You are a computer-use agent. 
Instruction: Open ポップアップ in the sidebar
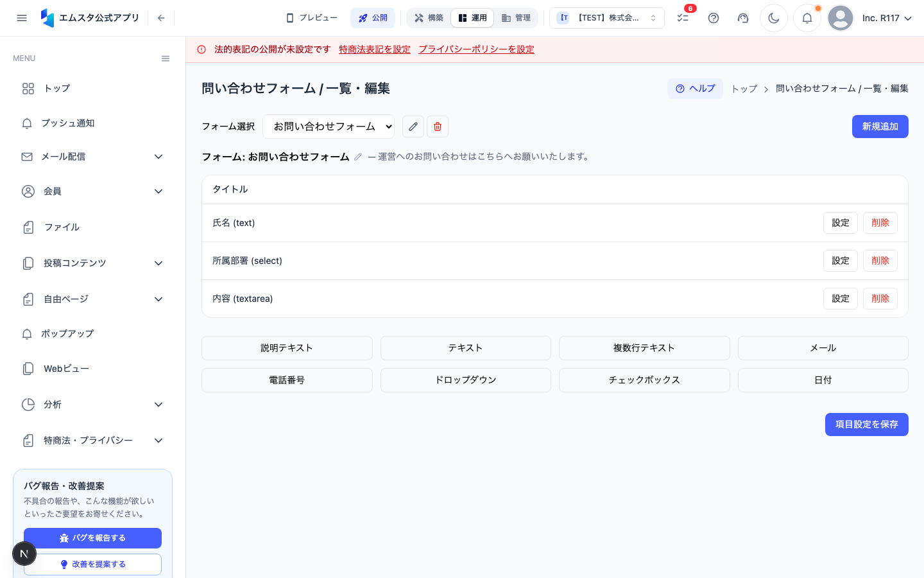(93, 334)
